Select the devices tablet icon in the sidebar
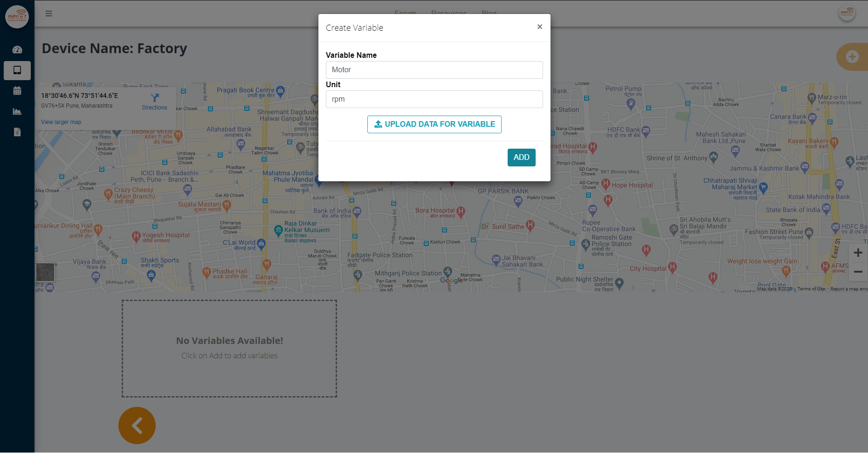Viewport: 868px width, 453px height. (x=17, y=70)
